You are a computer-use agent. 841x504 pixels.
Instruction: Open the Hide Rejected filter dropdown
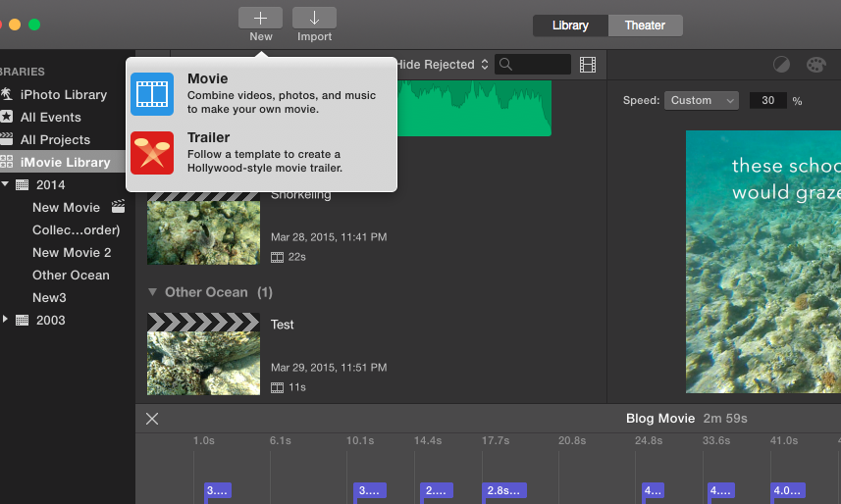443,65
